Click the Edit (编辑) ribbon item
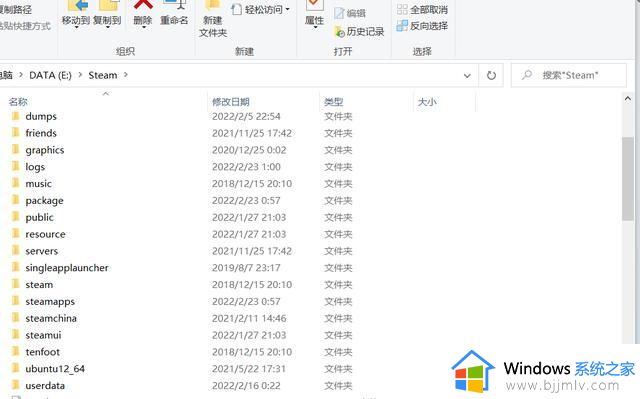Viewport: 640px width, 399px height. click(x=350, y=13)
